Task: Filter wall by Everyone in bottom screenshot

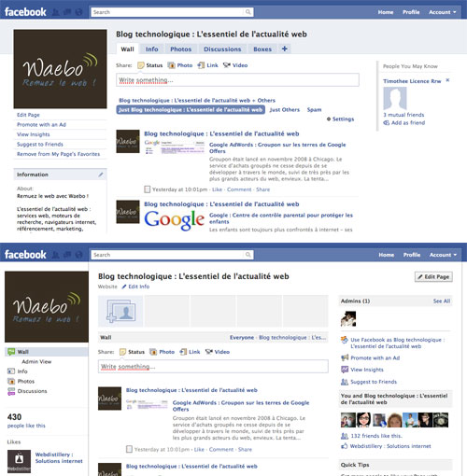Action: click(x=242, y=338)
